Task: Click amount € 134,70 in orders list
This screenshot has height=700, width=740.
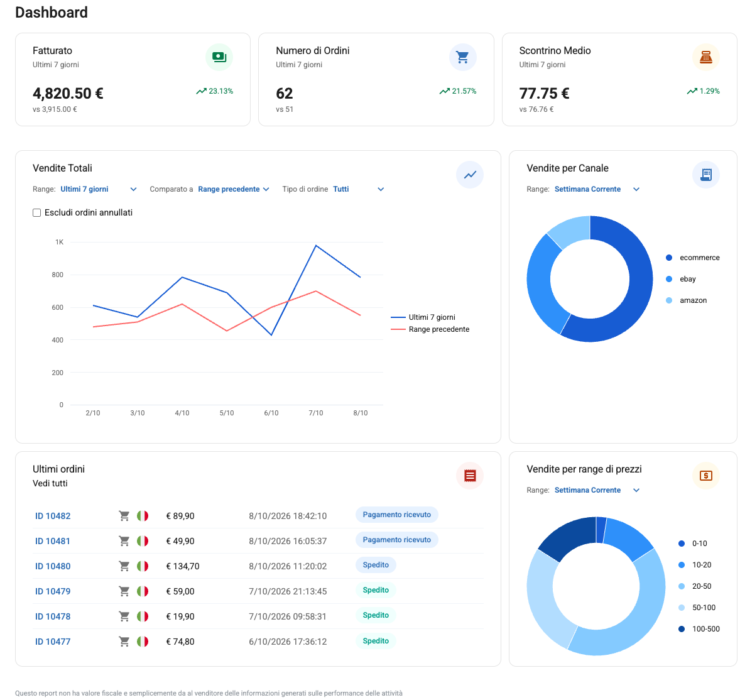Action: pyautogui.click(x=183, y=566)
